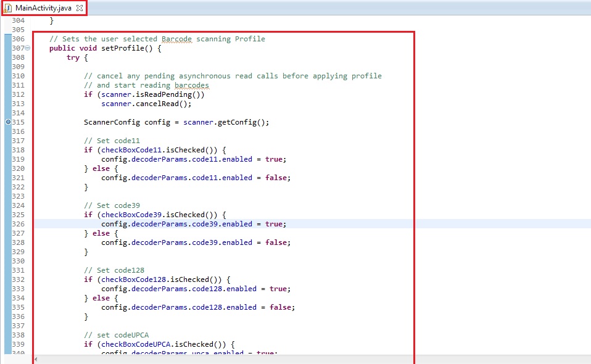The width and height of the screenshot is (591, 364).
Task: Click the Java file icon on MainActivity tab
Action: 9,8
